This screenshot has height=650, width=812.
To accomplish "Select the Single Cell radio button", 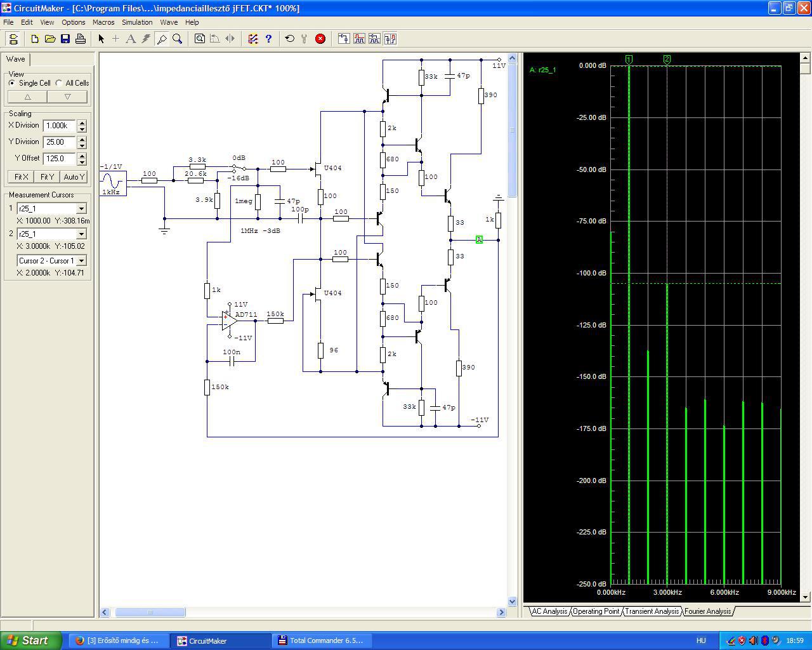I will click(x=12, y=83).
